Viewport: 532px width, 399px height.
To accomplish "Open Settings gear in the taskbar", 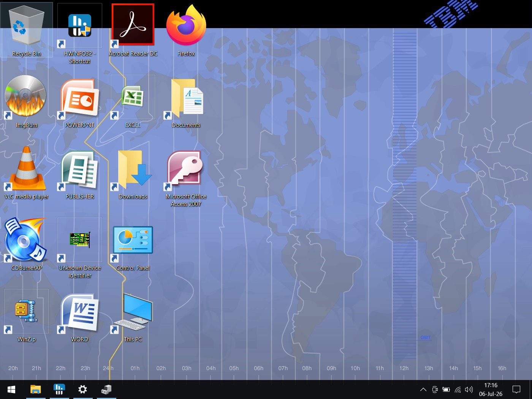I will tap(83, 389).
